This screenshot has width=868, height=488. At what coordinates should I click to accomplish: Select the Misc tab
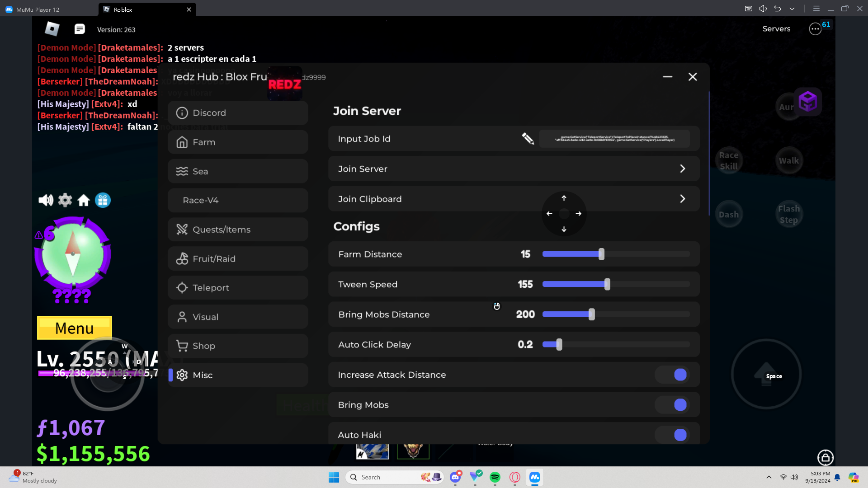point(238,375)
